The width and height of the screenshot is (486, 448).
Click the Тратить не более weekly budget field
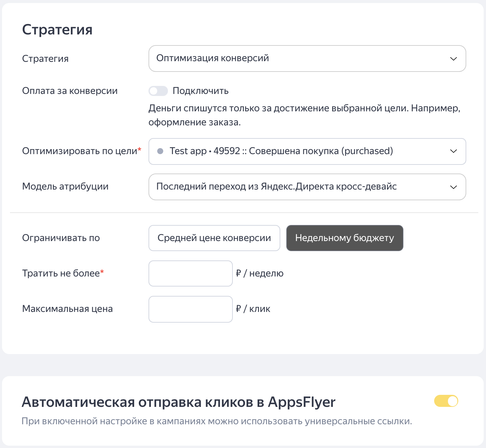190,273
